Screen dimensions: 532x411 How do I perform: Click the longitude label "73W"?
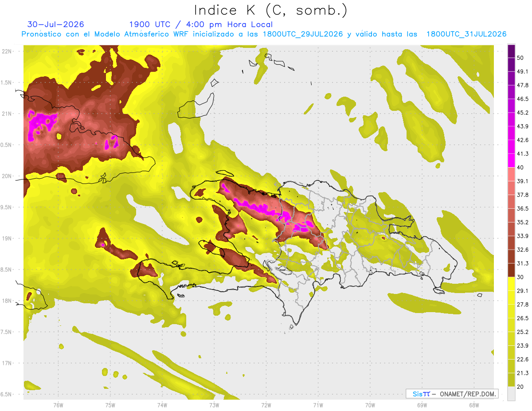point(214,405)
